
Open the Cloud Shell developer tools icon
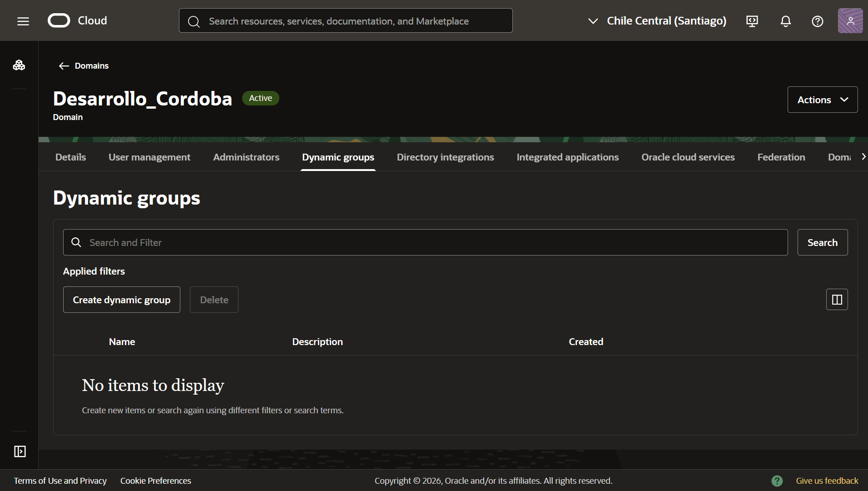tap(752, 21)
